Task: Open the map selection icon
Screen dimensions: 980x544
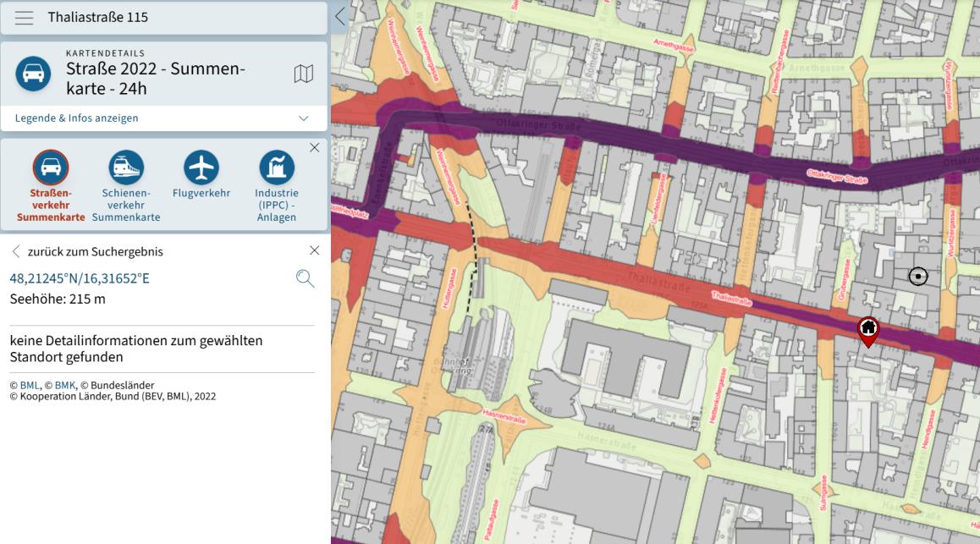Action: coord(304,74)
